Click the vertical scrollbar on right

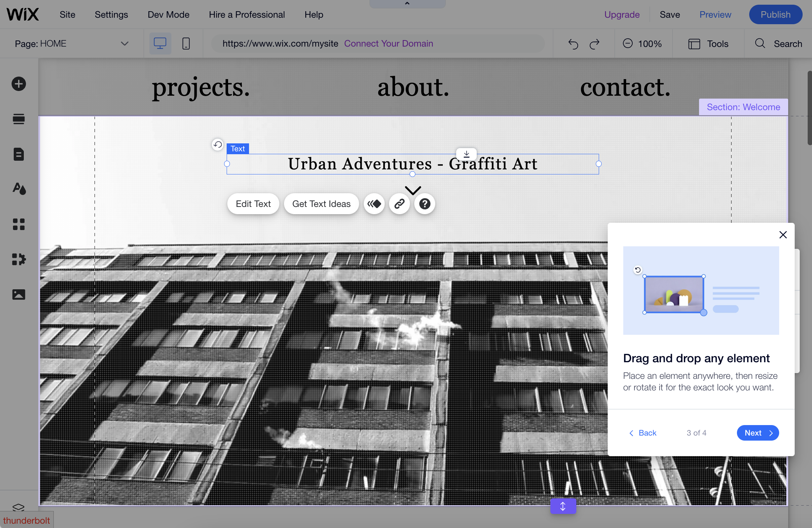tap(809, 108)
